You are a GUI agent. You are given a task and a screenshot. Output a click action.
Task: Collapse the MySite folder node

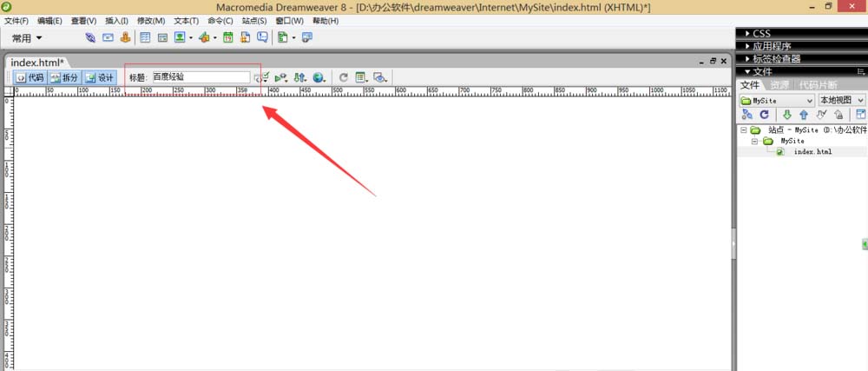[754, 142]
